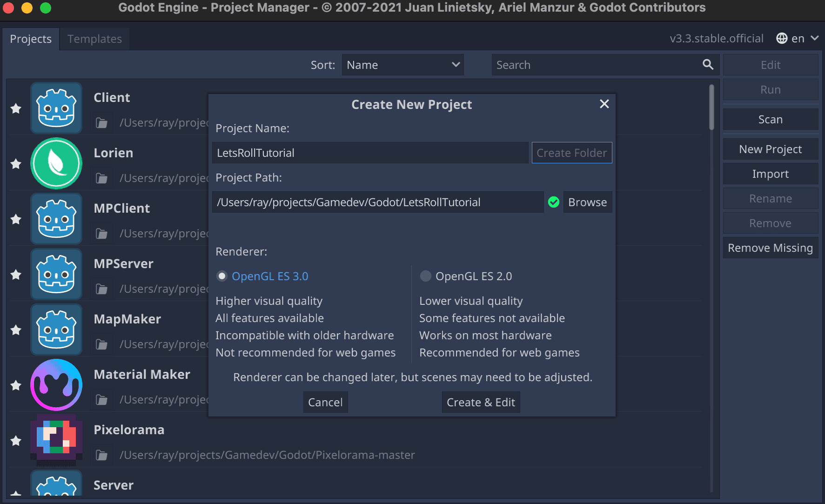This screenshot has height=504, width=825.
Task: Click the MPClient project's Godot icon
Action: click(56, 219)
